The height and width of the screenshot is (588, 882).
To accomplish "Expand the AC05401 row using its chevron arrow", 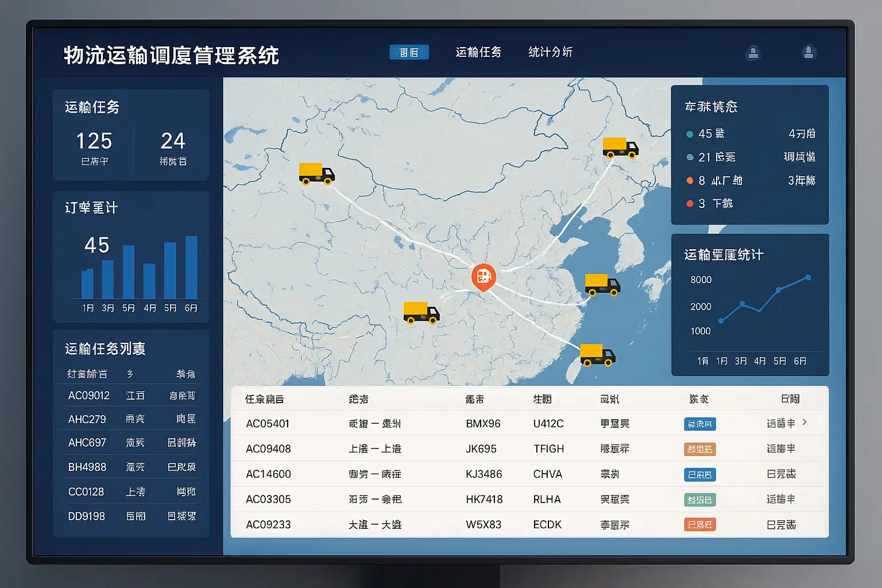I will pyautogui.click(x=804, y=423).
